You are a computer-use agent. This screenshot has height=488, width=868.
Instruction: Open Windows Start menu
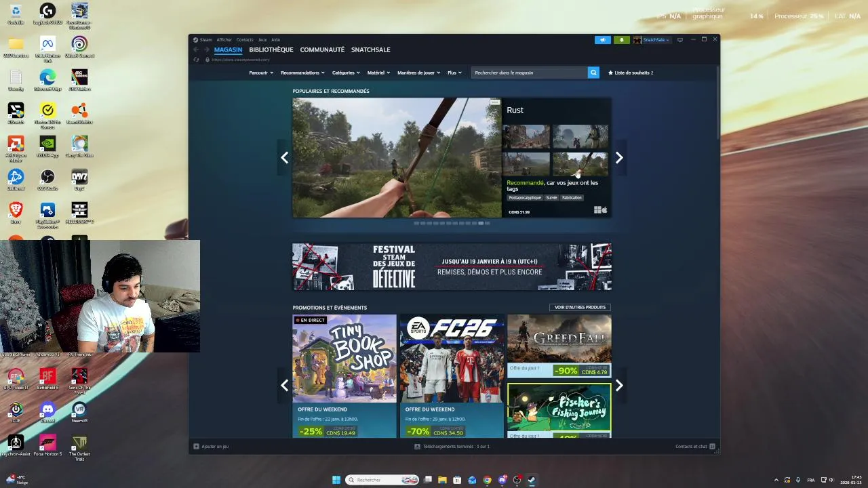click(336, 480)
